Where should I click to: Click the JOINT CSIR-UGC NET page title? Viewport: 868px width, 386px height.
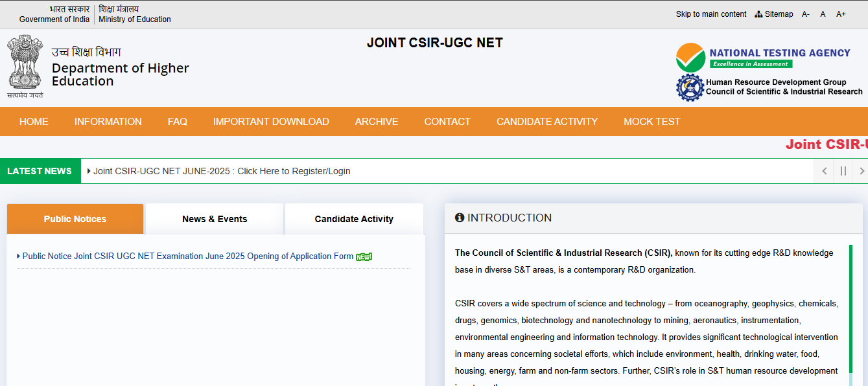[435, 43]
